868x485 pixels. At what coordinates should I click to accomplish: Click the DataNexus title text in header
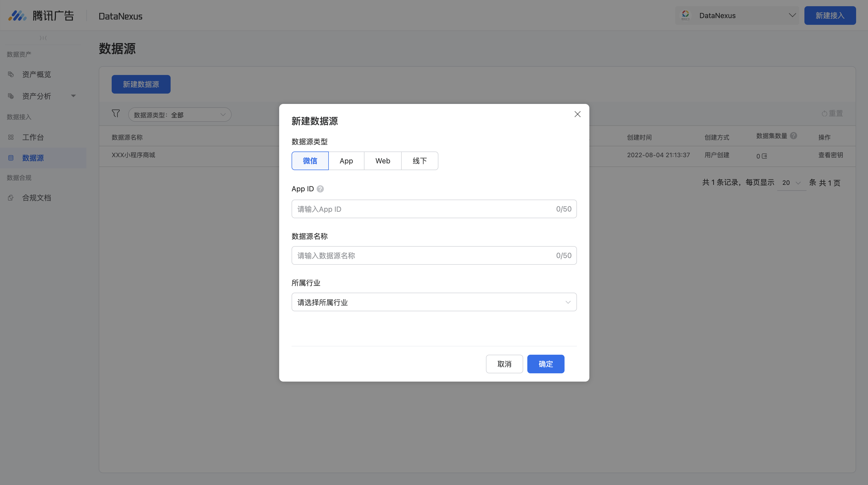(120, 16)
